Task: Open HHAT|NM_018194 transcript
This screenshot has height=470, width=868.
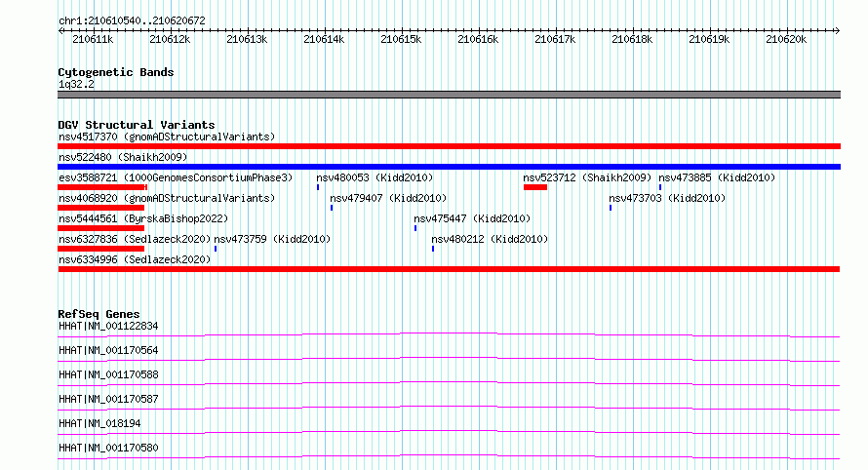Action: click(x=99, y=423)
